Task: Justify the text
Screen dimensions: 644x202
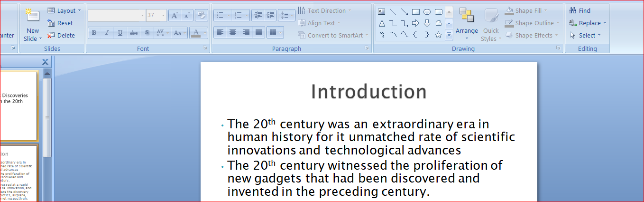Action: coord(259,32)
